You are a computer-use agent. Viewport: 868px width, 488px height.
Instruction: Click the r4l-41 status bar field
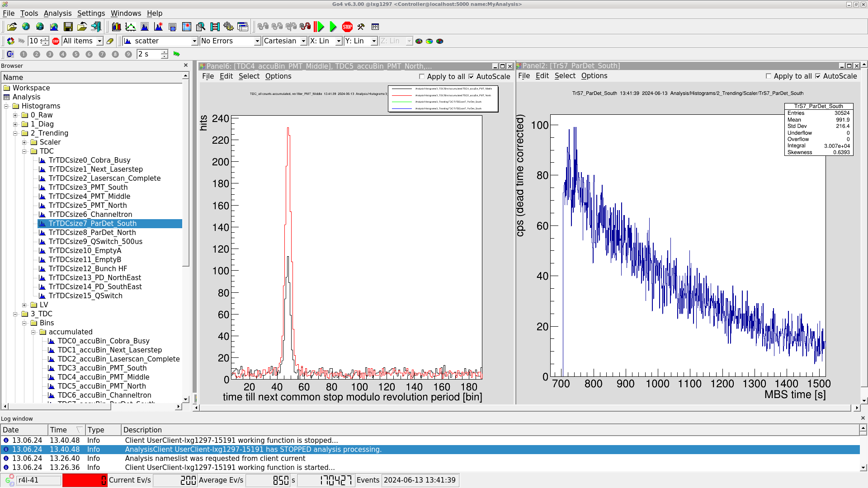pos(38,480)
